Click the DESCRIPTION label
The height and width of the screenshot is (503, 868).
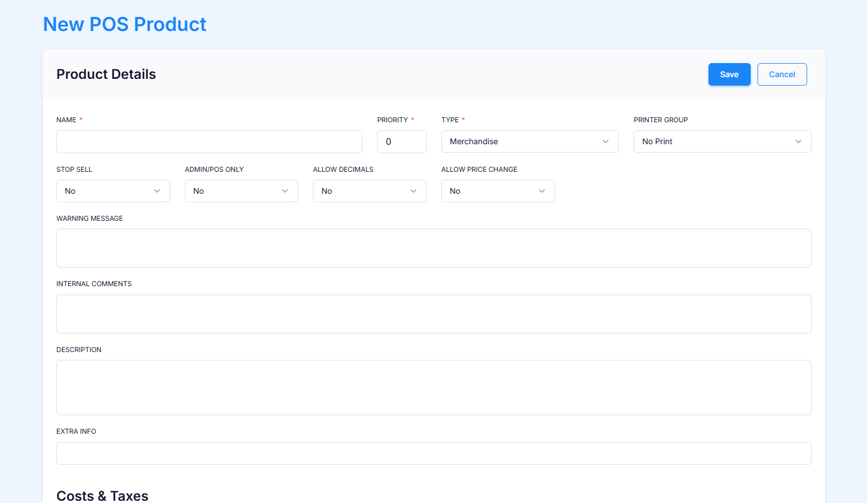coord(79,350)
